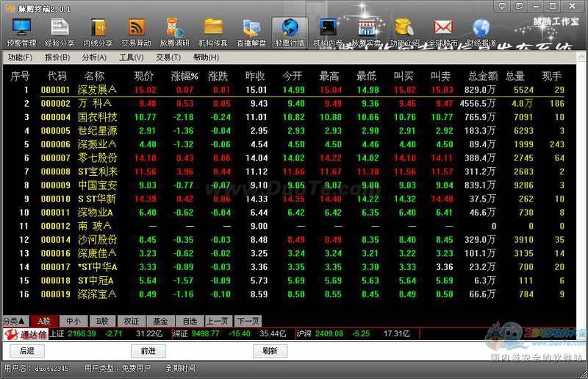Click the 后退 back button

(26, 351)
